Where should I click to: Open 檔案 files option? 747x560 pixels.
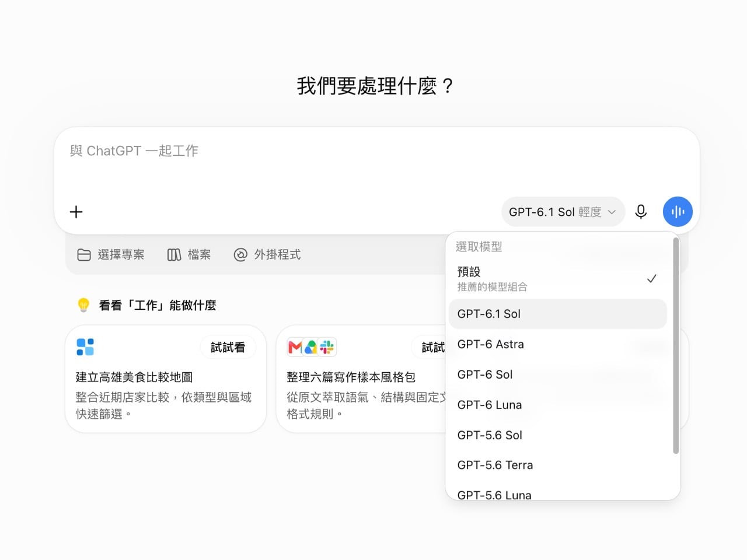point(189,255)
